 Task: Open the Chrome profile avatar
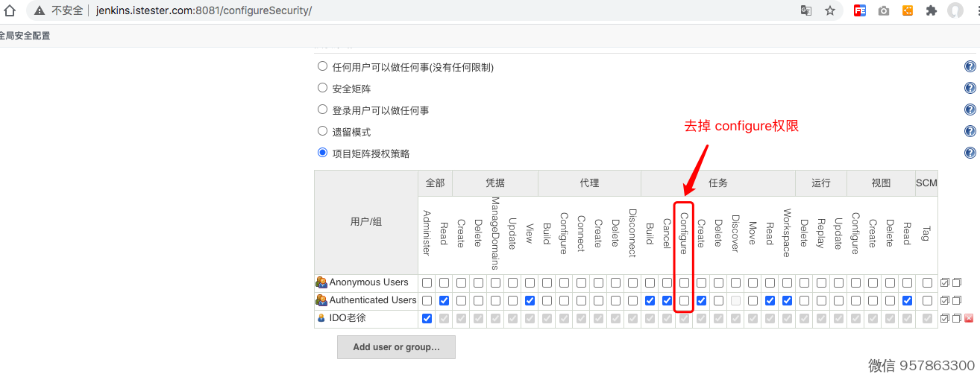coord(955,11)
